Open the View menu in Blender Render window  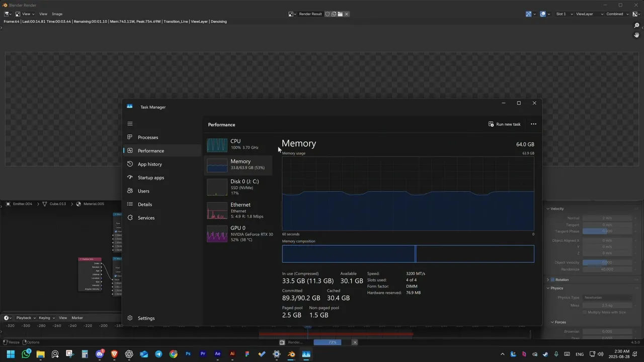[x=43, y=14]
